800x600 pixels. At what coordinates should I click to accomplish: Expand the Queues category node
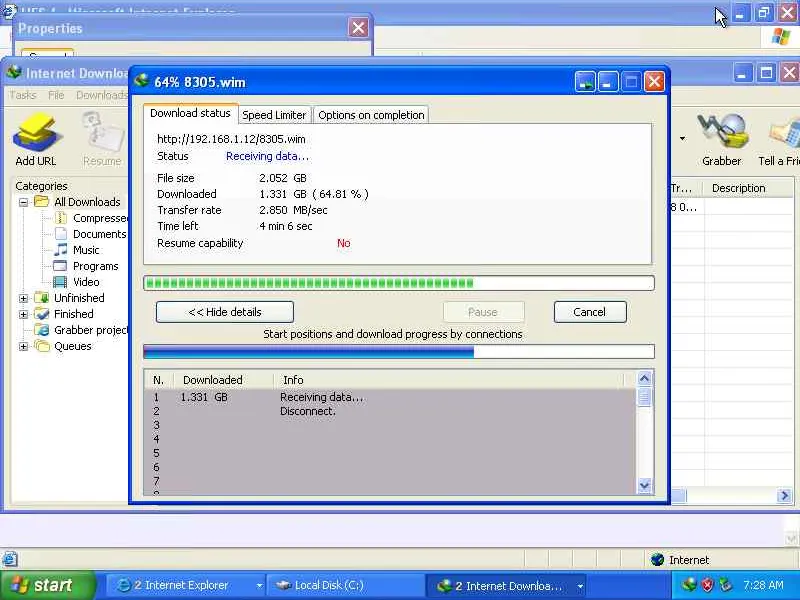point(23,346)
